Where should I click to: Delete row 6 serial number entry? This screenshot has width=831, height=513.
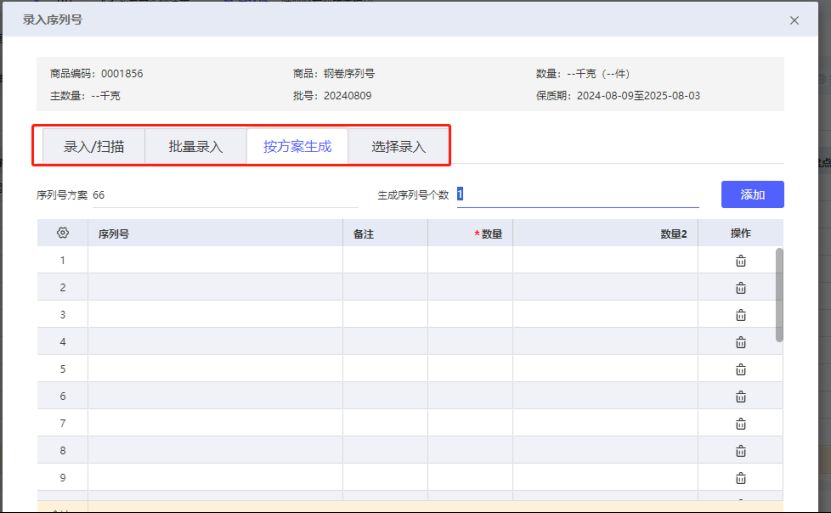coord(740,396)
